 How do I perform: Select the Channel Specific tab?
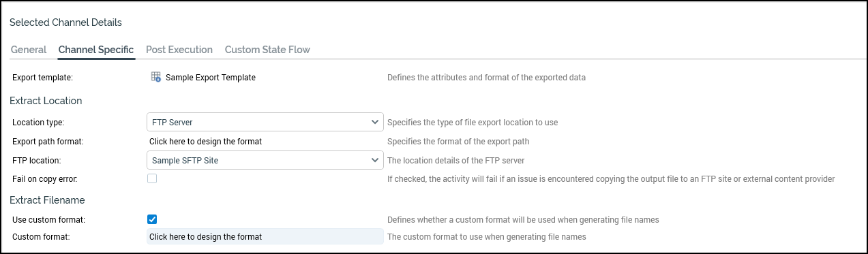(96, 50)
